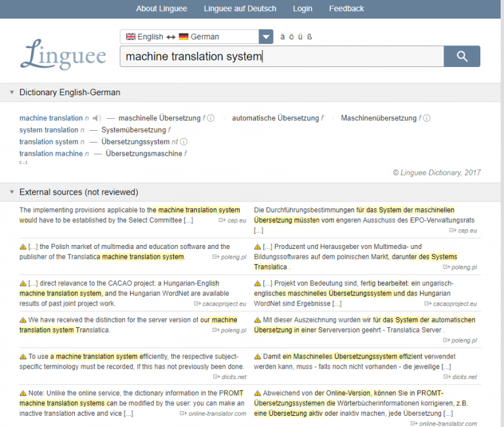Viewport: 504px width, 427px height.
Task: Open the 'translation system' dictionary entry
Action: pyautogui.click(x=49, y=142)
